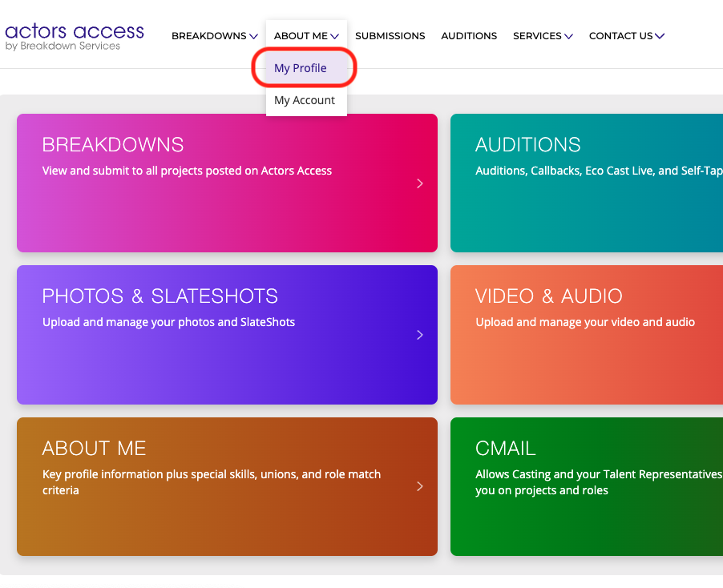Screen dimensions: 723x588
Task: Click 'by Breakdown Services' tagline
Action: tap(63, 46)
